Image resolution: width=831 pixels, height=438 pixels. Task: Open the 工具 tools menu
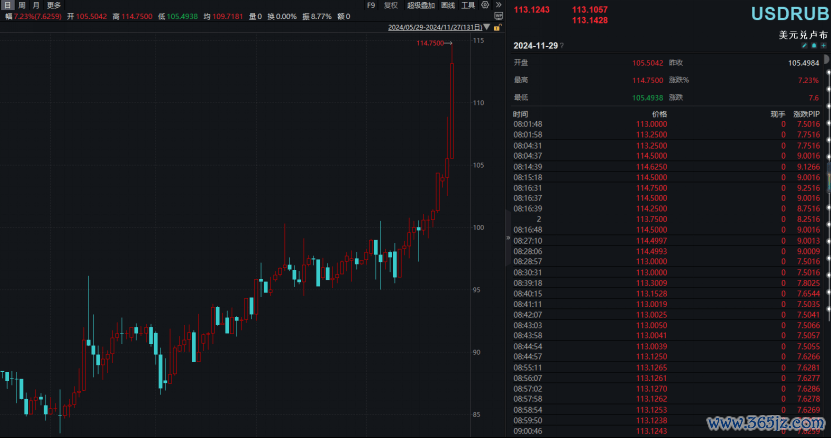467,5
